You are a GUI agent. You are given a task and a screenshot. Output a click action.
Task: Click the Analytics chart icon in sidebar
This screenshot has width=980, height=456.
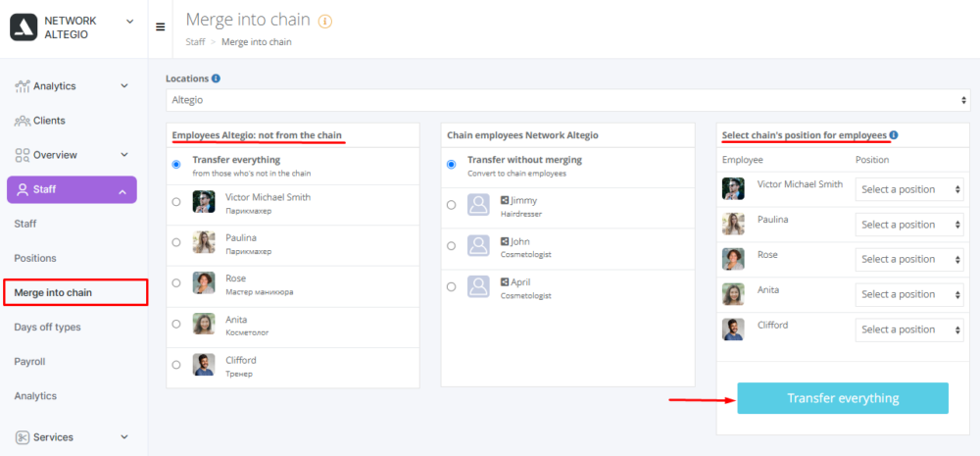(23, 86)
